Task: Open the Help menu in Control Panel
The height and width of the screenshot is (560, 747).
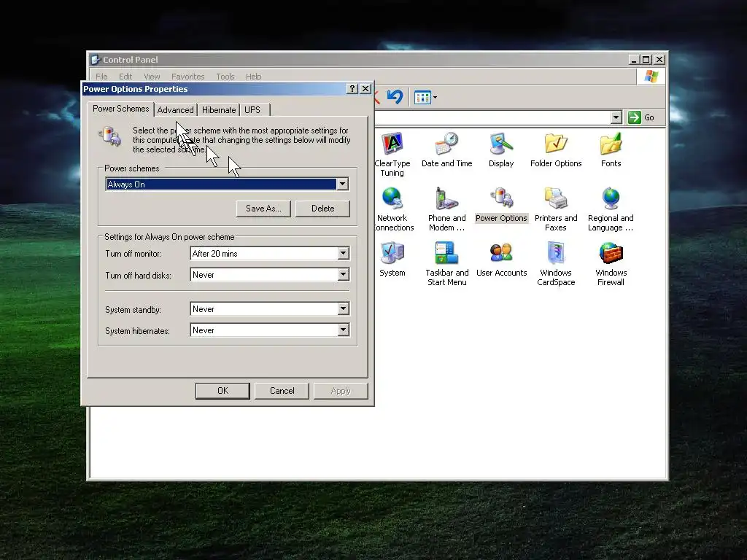Action: (x=253, y=76)
